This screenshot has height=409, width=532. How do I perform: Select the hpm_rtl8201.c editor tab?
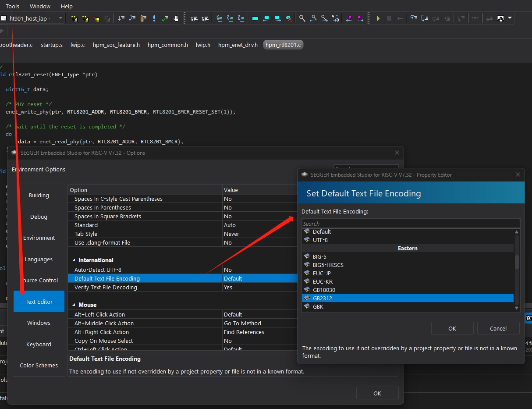pos(284,45)
